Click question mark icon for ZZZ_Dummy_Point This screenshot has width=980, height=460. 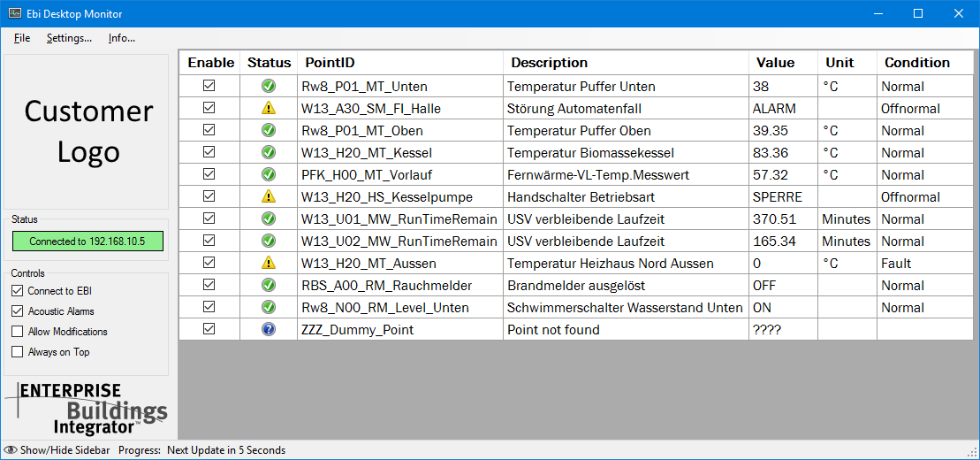pos(269,329)
